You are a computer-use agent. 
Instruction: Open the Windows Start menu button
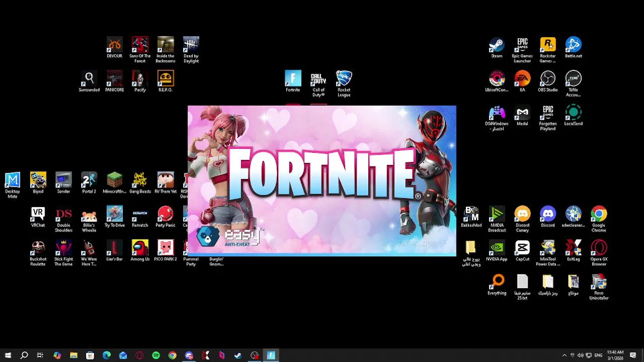[x=8, y=355]
